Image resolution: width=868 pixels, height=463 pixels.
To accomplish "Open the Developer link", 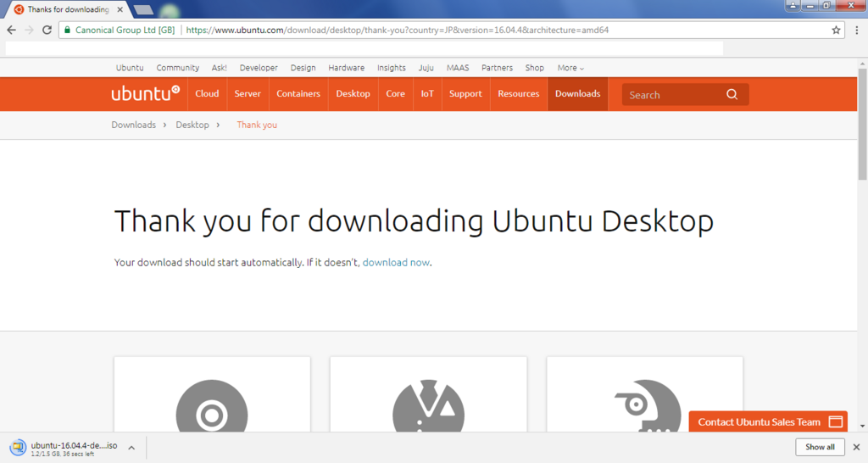I will click(259, 68).
